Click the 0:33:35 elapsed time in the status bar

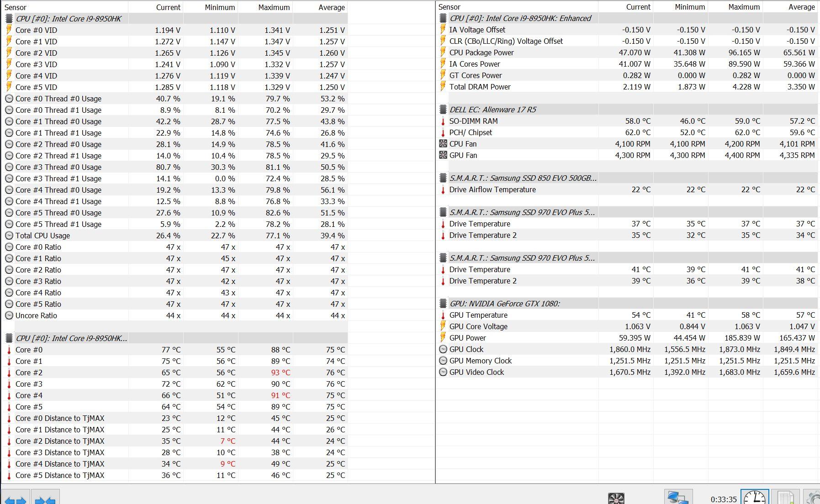[724, 499]
